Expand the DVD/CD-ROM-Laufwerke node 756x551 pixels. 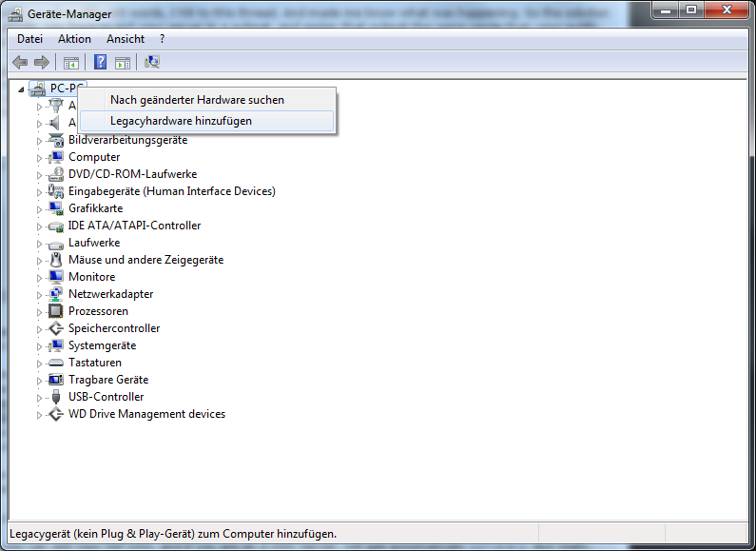40,175
